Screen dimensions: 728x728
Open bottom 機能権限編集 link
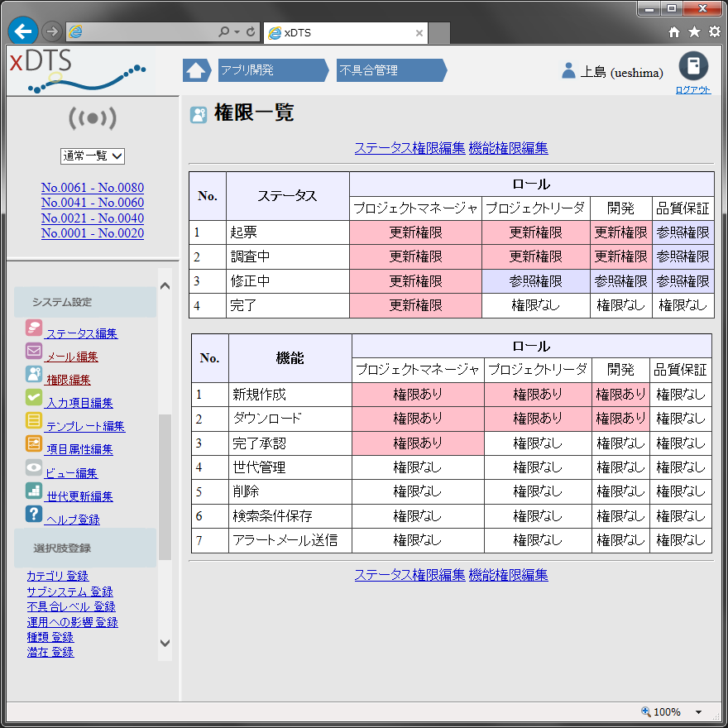(x=509, y=575)
